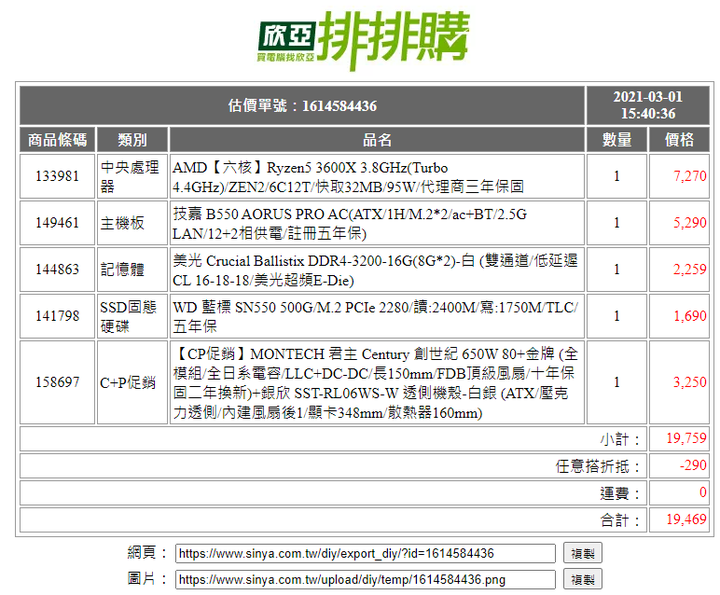Click the 圖片： label
The height and width of the screenshot is (595, 720).
(x=147, y=578)
